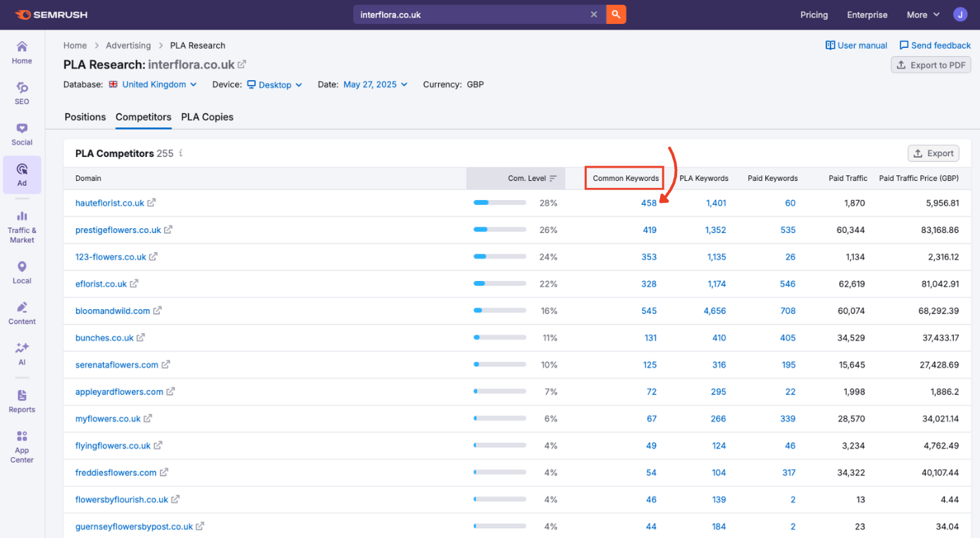Click the Export to PDF button
This screenshot has height=538, width=980.
[931, 65]
